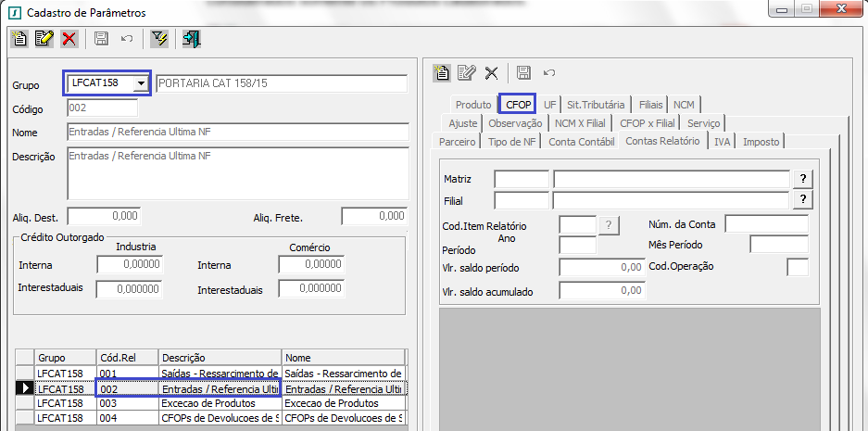This screenshot has width=868, height=431.
Task: Click the Cod.Item Relatório input field
Action: [x=577, y=225]
